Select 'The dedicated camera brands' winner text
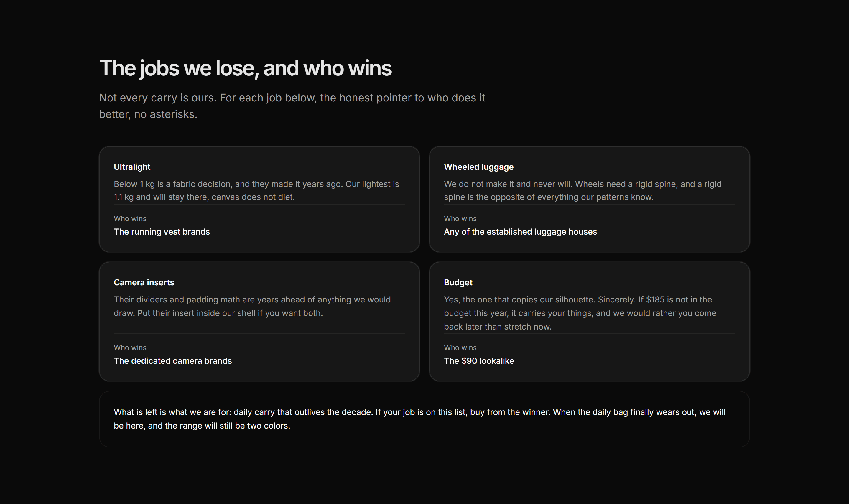Viewport: 849px width, 504px height. tap(172, 361)
